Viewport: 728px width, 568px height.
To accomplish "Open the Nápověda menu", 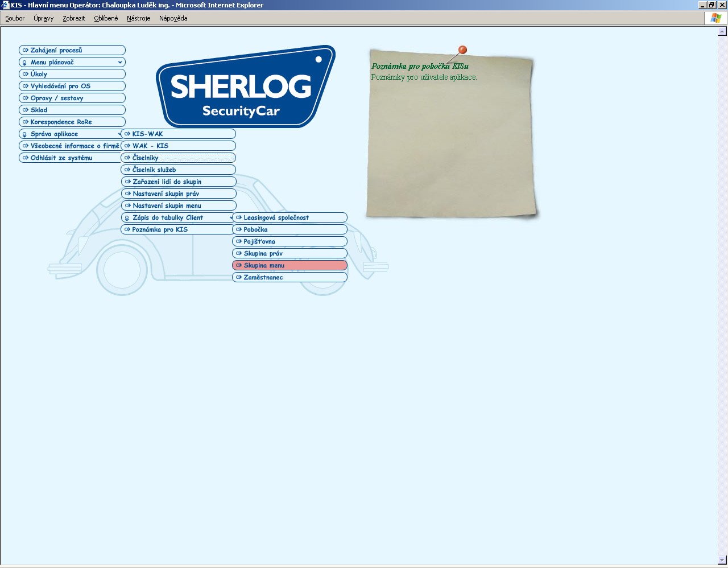I will (x=173, y=18).
